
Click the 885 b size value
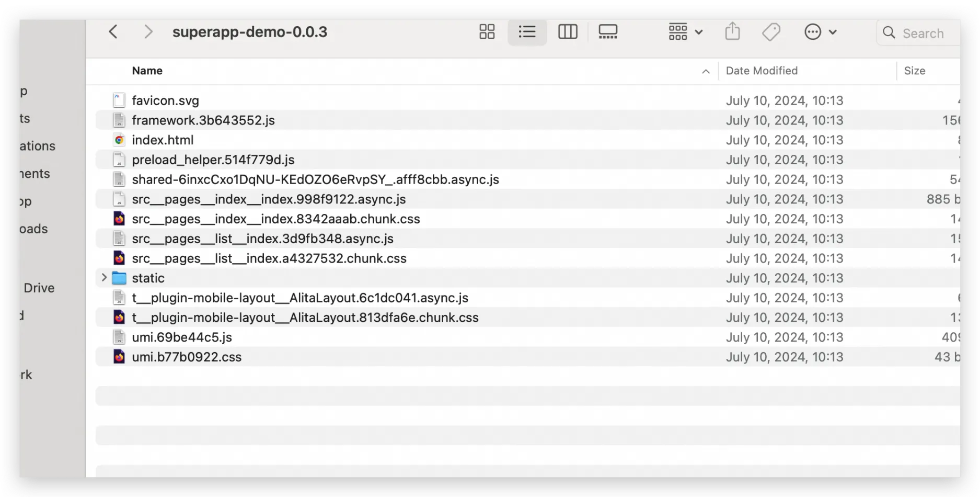(x=943, y=199)
